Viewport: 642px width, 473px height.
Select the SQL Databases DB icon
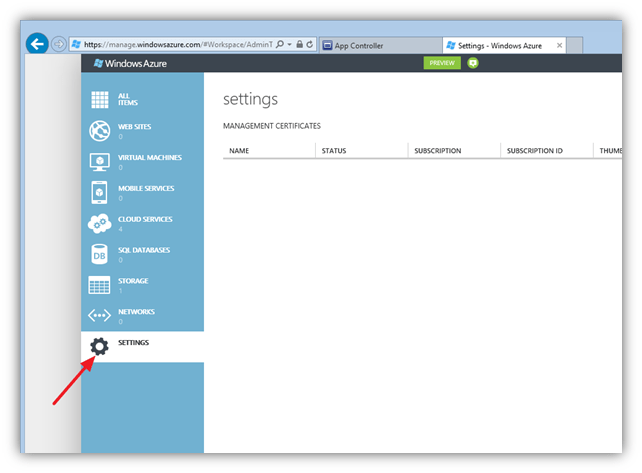point(100,254)
